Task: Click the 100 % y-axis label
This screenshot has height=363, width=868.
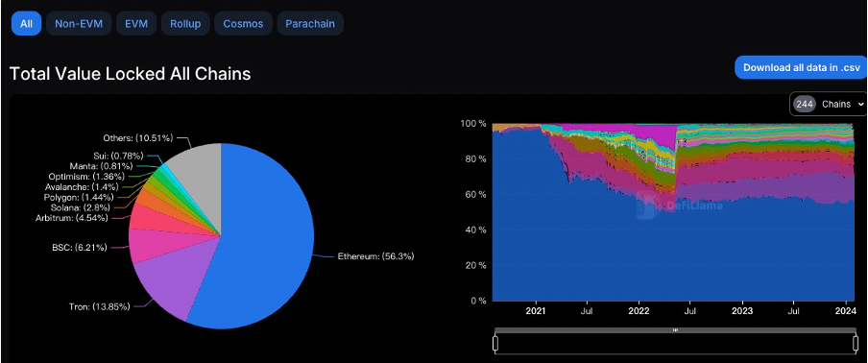Action: 473,123
